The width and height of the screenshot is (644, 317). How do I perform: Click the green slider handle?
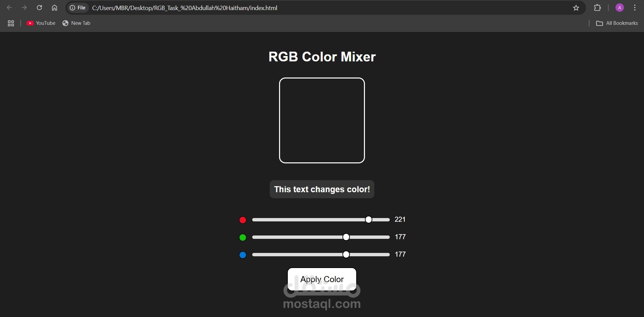pos(346,237)
